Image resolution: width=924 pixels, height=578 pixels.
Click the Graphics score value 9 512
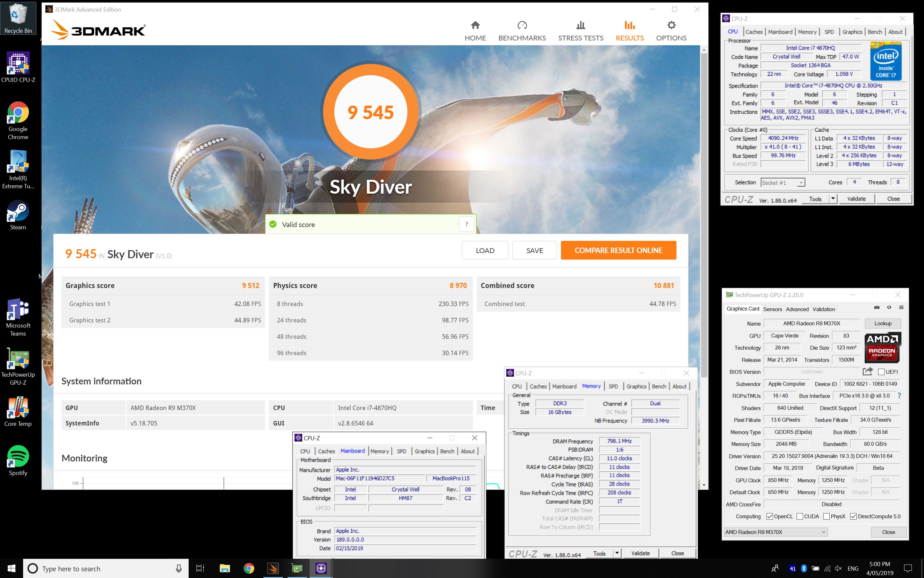251,285
